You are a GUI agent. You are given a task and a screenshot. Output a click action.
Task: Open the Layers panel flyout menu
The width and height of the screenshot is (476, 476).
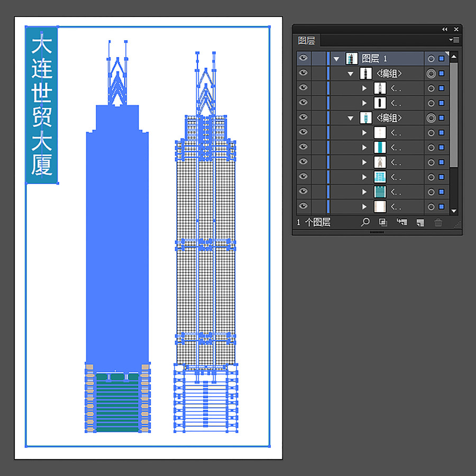point(454,40)
